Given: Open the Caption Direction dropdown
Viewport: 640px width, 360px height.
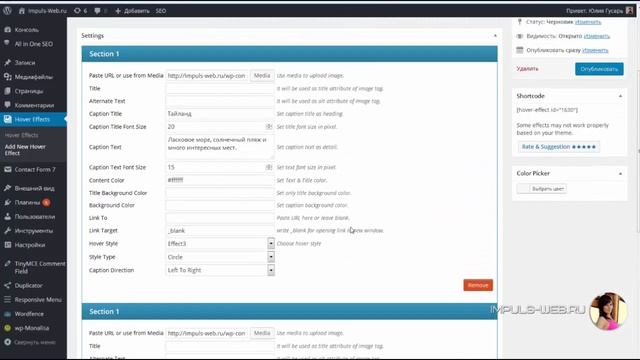Looking at the screenshot, I should pyautogui.click(x=220, y=270).
